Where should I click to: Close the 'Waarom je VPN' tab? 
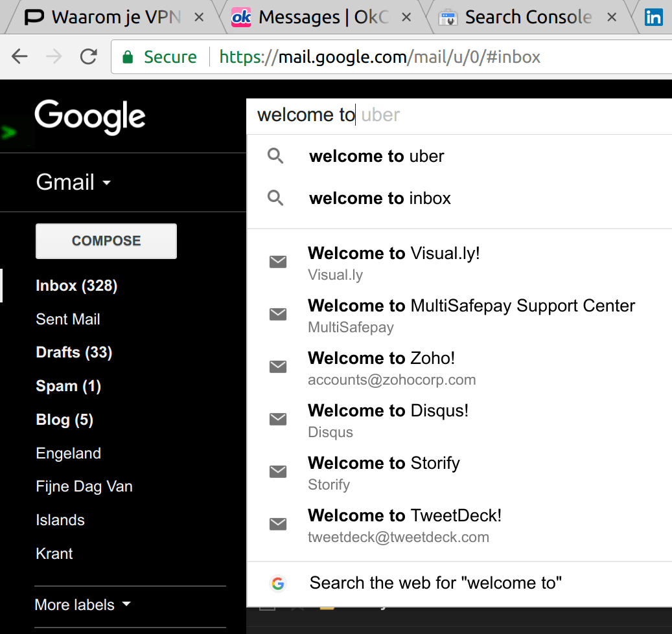[x=199, y=17]
